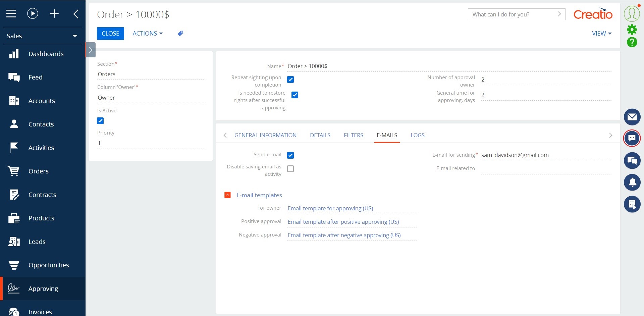Click the plus icon to add a record
644x316 pixels.
(x=54, y=13)
